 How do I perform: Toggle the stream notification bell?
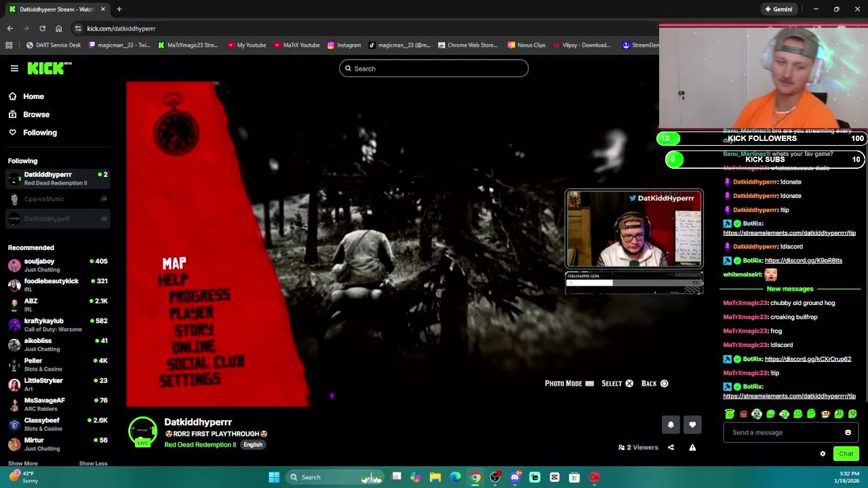(x=671, y=425)
